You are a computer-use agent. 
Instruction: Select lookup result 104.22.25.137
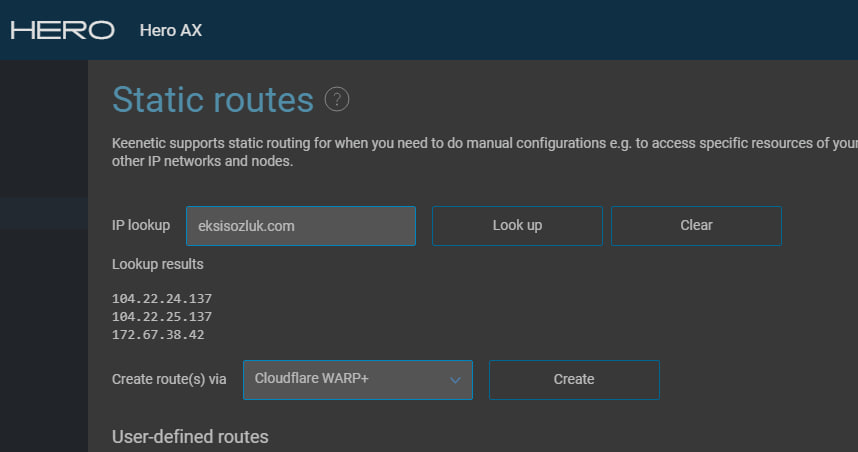pos(161,317)
